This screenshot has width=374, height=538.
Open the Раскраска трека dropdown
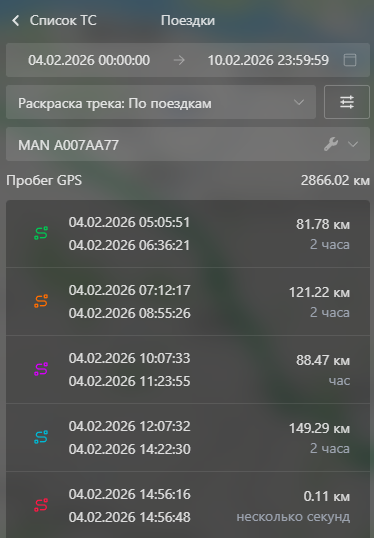(x=161, y=102)
